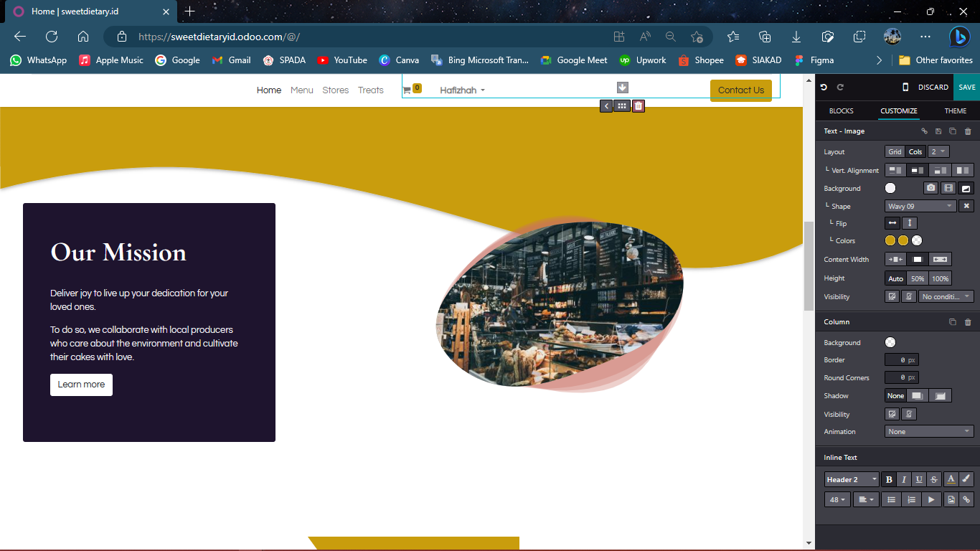Set Height to 100%

pyautogui.click(x=941, y=278)
